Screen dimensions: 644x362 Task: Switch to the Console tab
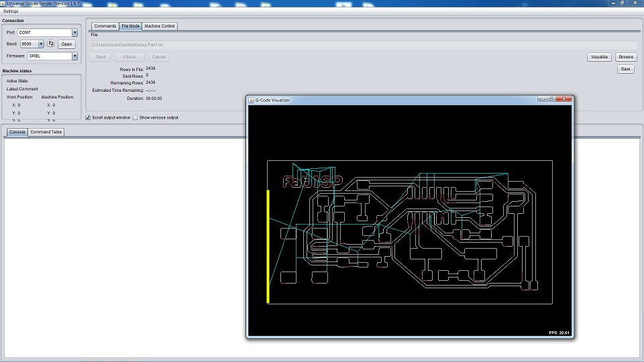tap(17, 132)
